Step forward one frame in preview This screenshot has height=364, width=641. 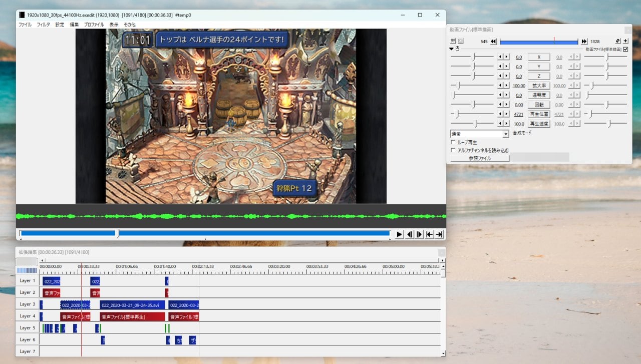coord(420,234)
